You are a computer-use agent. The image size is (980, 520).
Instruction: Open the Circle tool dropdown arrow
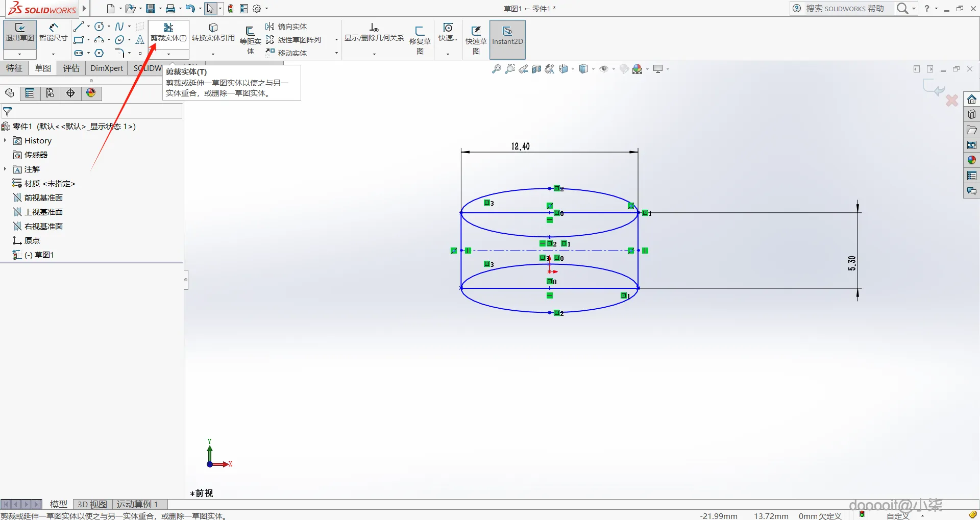(109, 27)
